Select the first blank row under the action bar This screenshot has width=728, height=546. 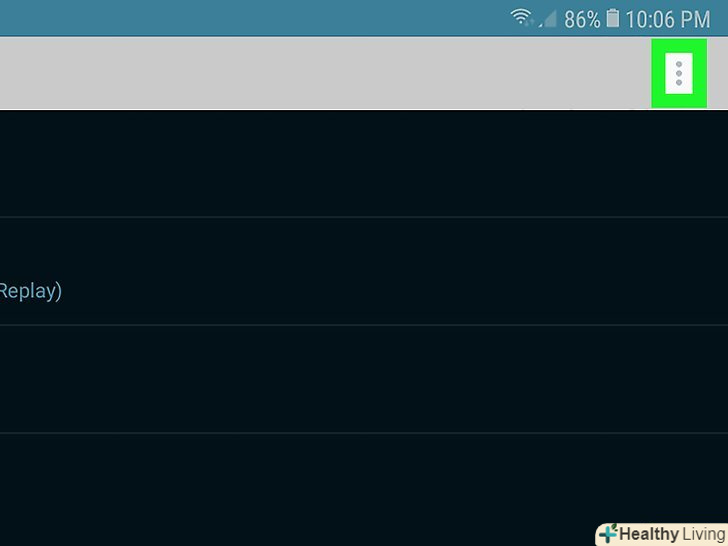pos(364,163)
